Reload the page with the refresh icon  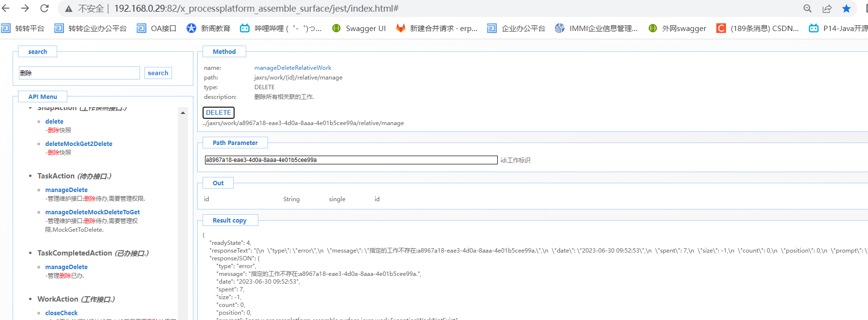point(44,8)
